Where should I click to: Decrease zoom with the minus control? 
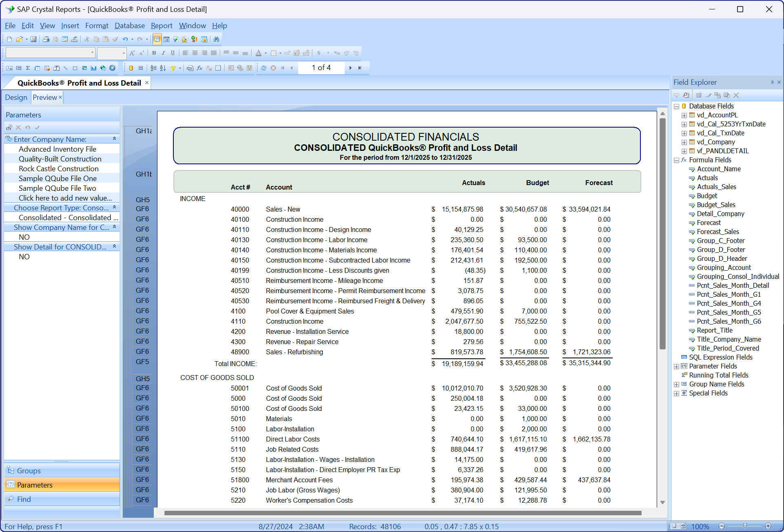722,526
